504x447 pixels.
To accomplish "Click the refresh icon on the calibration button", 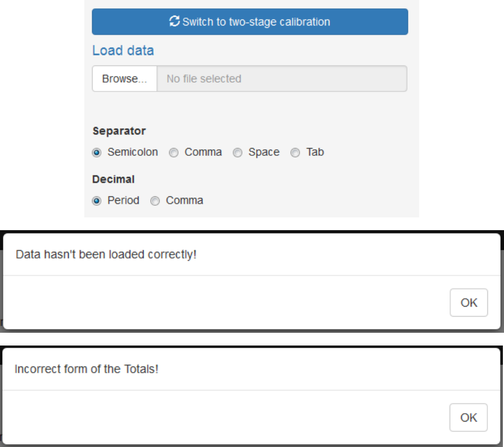I will 175,22.
